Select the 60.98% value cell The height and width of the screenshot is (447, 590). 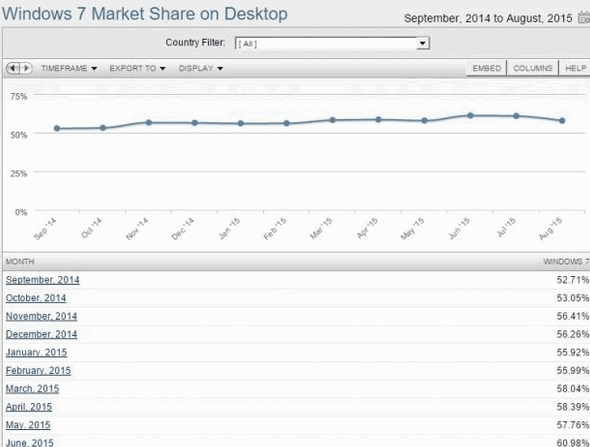click(573, 442)
